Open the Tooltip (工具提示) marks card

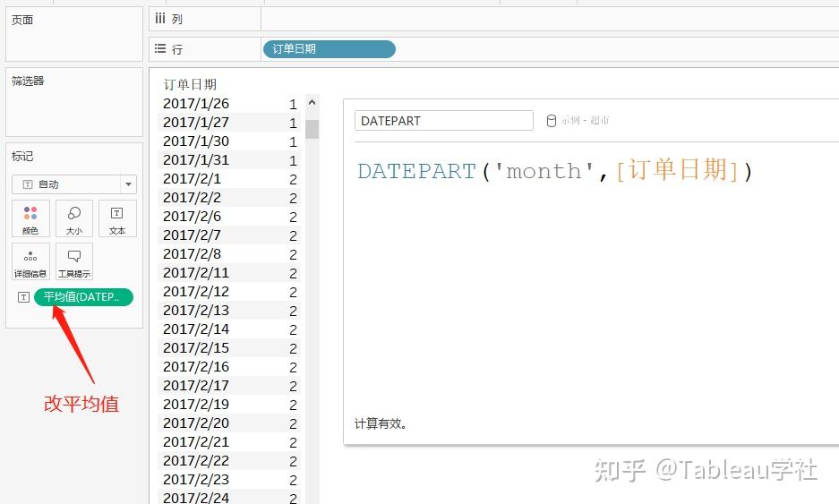[73, 261]
